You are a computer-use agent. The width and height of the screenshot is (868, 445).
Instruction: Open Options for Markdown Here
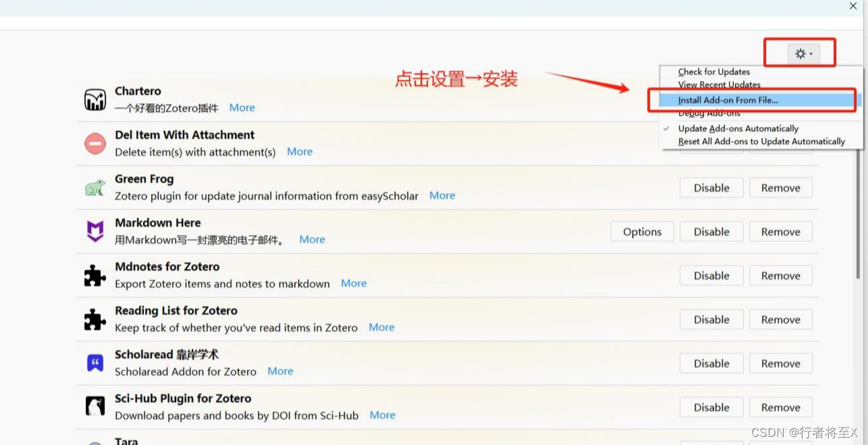pos(643,232)
